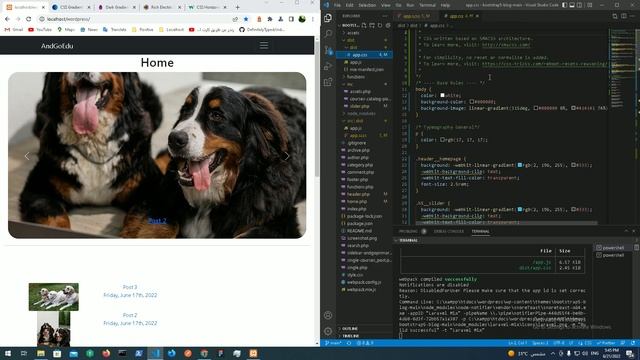This screenshot has width=640, height=360.
Task: Toggle the bottom panel layout icon
Action: (x=572, y=5)
